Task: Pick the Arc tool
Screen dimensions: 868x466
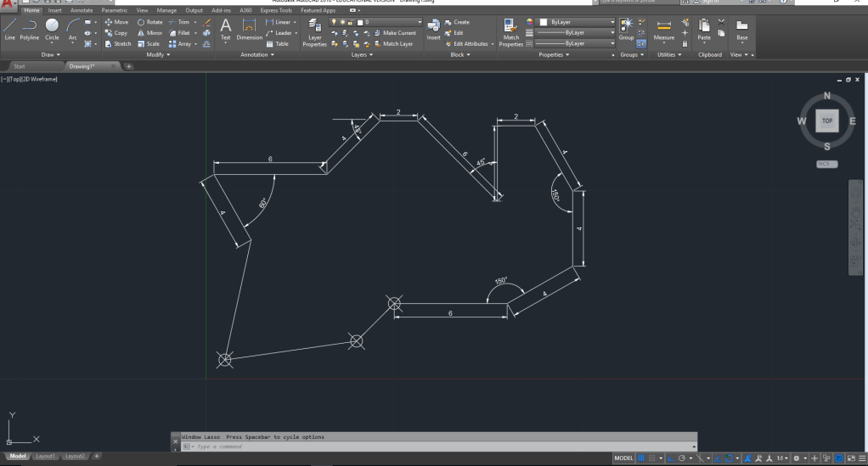Action: tap(73, 29)
